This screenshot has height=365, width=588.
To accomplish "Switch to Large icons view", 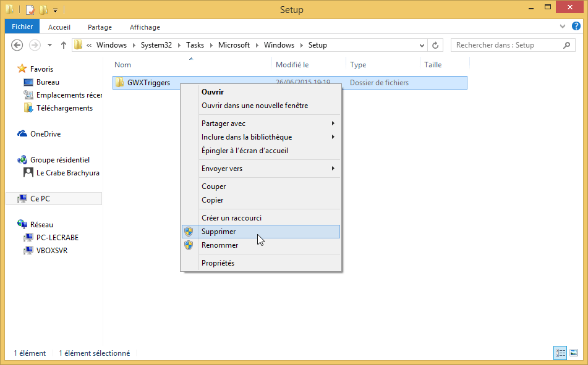I will [x=574, y=353].
